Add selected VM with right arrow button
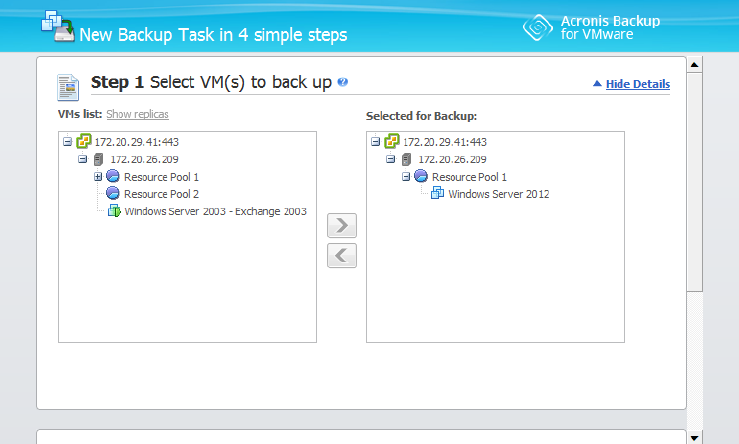 (342, 226)
